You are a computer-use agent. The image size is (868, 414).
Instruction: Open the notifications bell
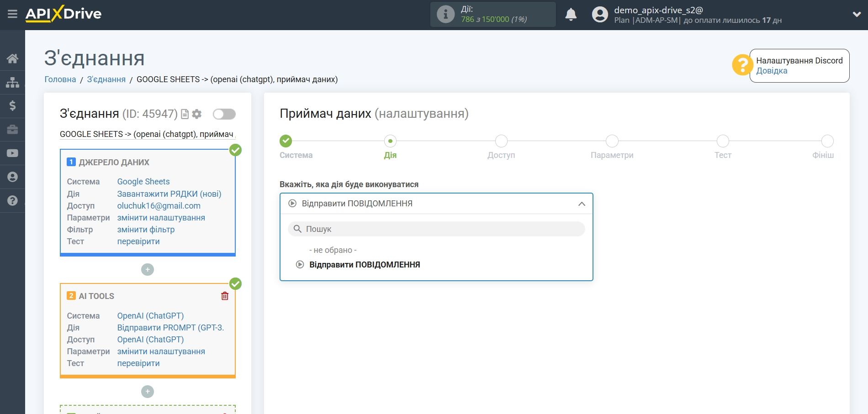[571, 15]
